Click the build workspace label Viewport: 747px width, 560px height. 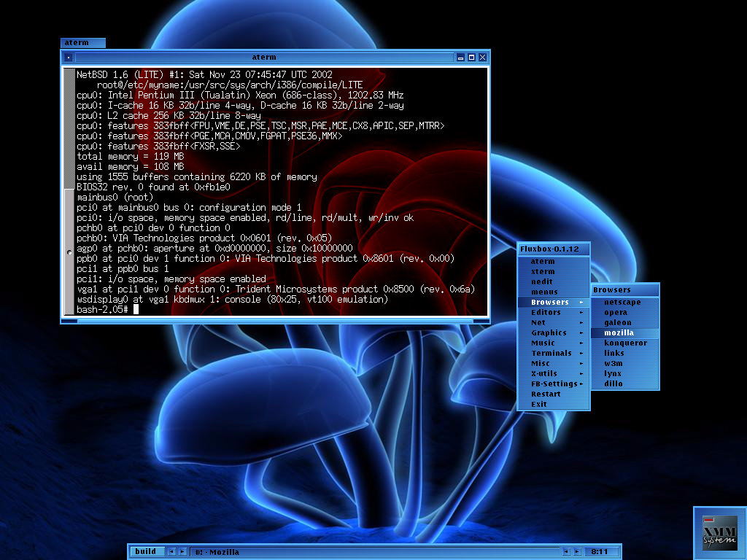point(146,552)
